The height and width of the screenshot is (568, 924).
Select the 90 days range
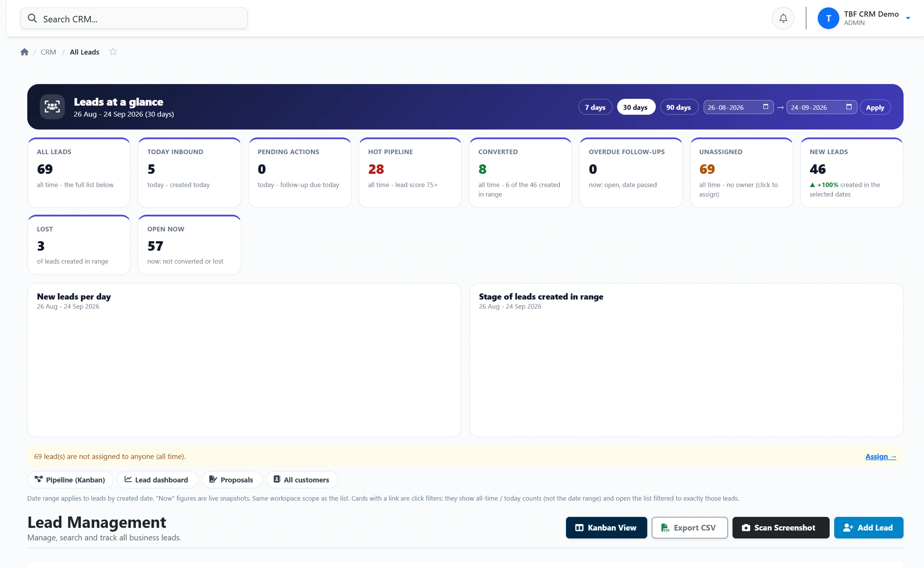[x=679, y=107]
